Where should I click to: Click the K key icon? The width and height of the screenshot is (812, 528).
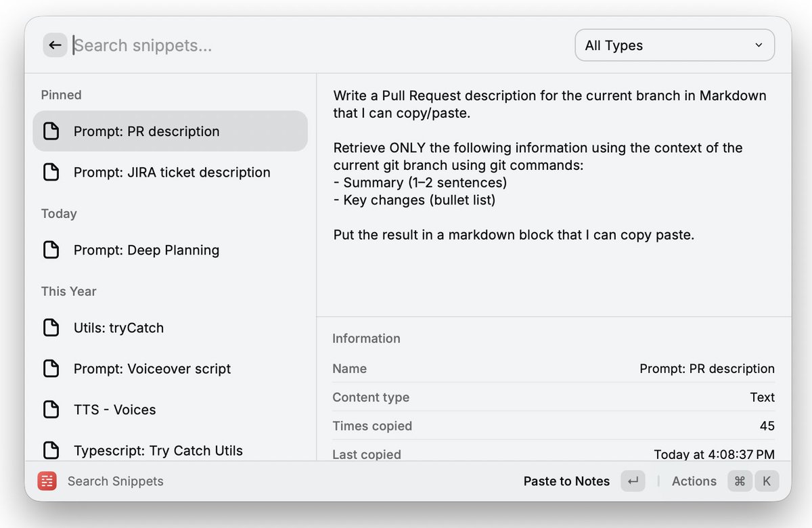(x=767, y=481)
